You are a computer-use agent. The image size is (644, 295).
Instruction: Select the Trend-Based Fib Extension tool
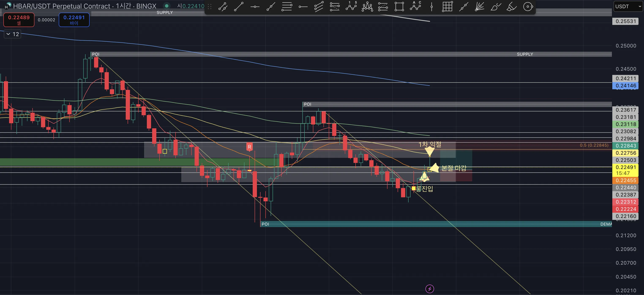[x=335, y=7]
